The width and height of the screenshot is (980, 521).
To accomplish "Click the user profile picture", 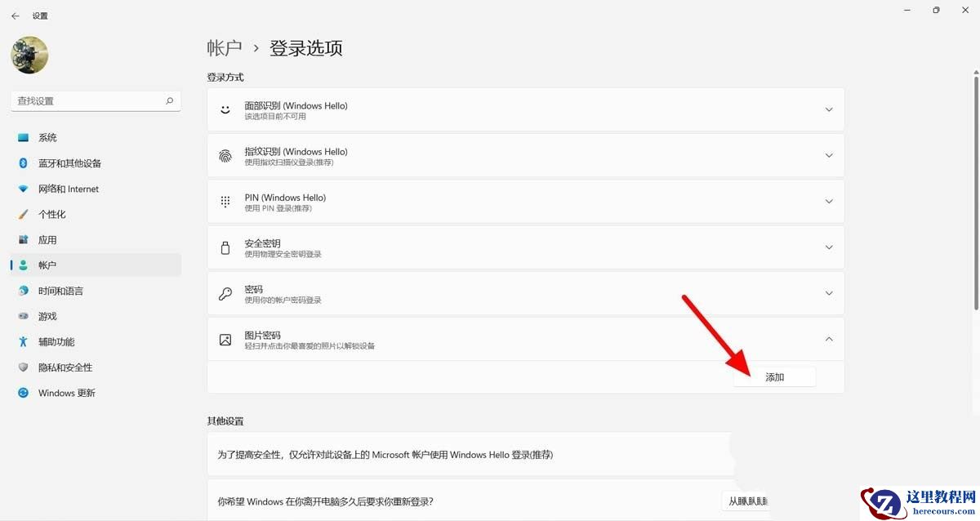I will [29, 55].
